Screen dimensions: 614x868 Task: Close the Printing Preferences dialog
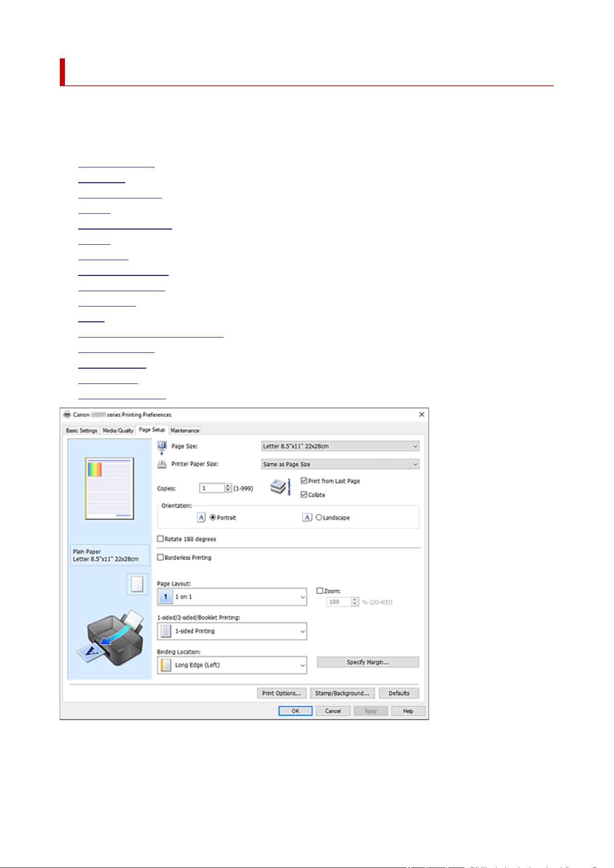[422, 415]
